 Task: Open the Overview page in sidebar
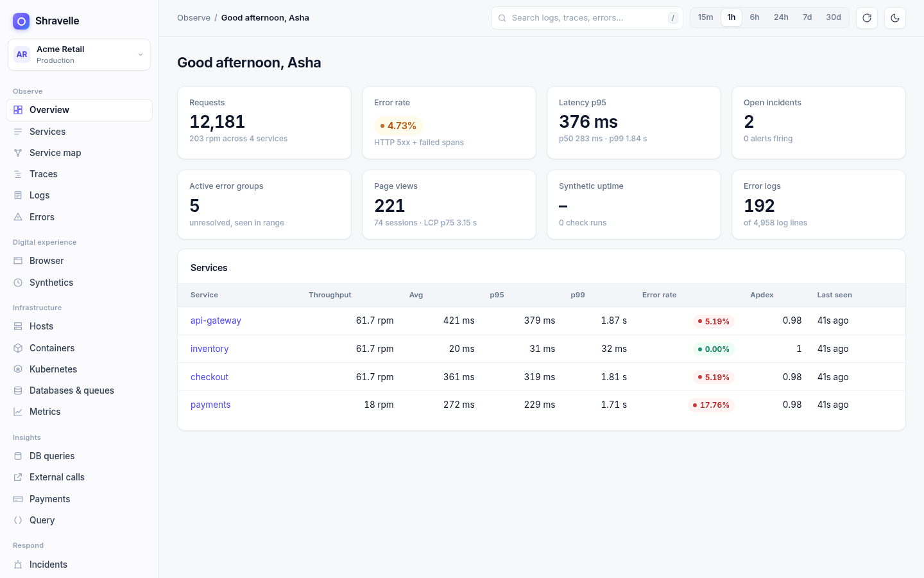80,110
